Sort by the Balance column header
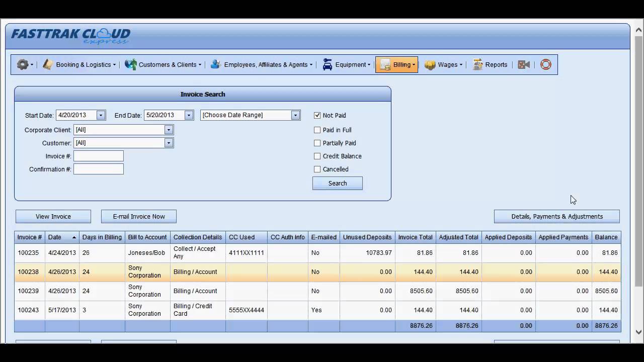Viewport: 644px width, 362px height. (606, 237)
